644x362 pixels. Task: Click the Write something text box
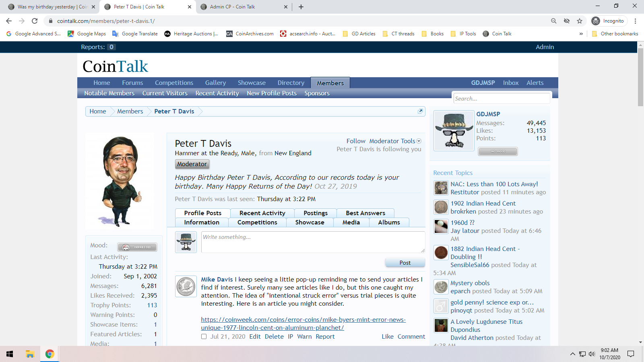[x=313, y=242]
